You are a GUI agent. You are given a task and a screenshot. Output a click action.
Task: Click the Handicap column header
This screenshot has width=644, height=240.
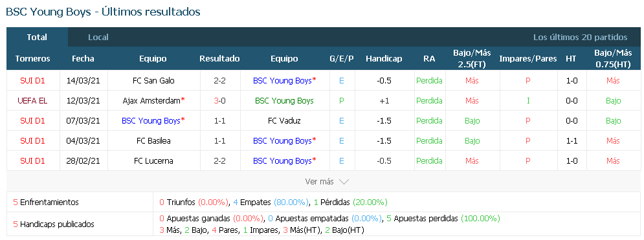(x=384, y=59)
